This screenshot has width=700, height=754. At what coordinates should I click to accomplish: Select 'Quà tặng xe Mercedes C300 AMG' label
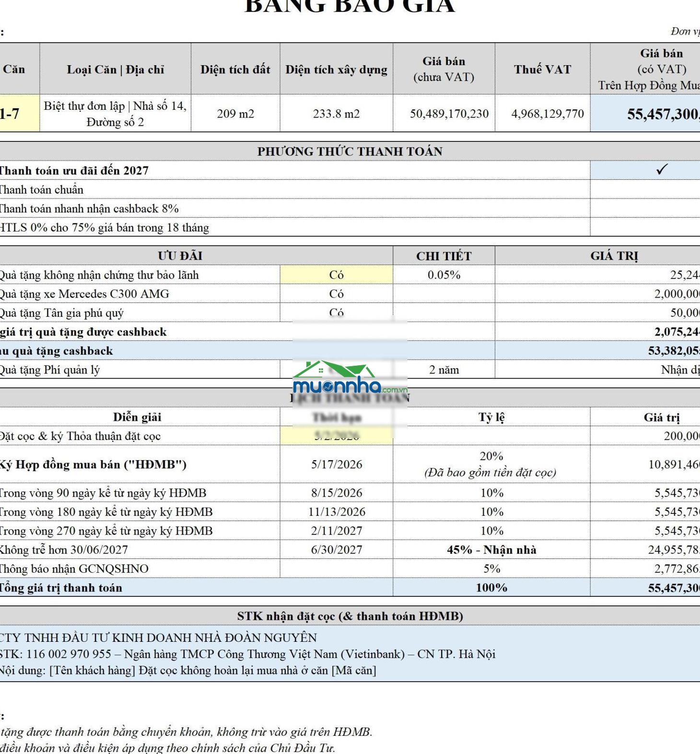[x=84, y=294]
